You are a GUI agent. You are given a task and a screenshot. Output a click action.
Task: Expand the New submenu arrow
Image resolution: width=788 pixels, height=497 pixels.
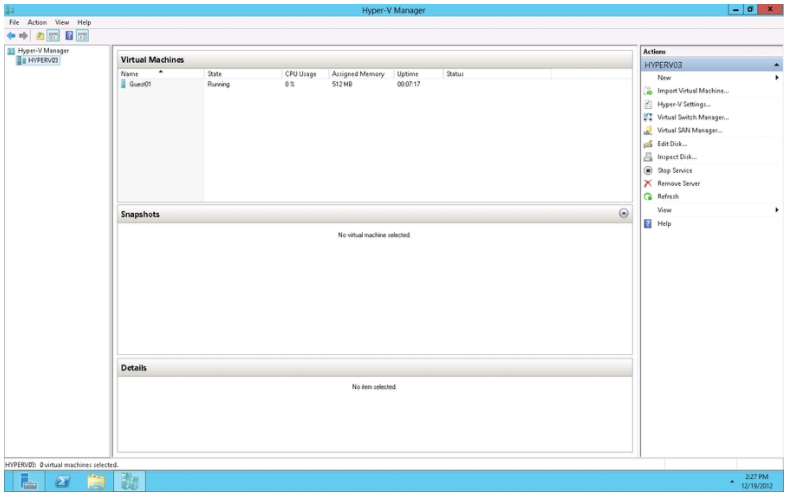pos(776,78)
